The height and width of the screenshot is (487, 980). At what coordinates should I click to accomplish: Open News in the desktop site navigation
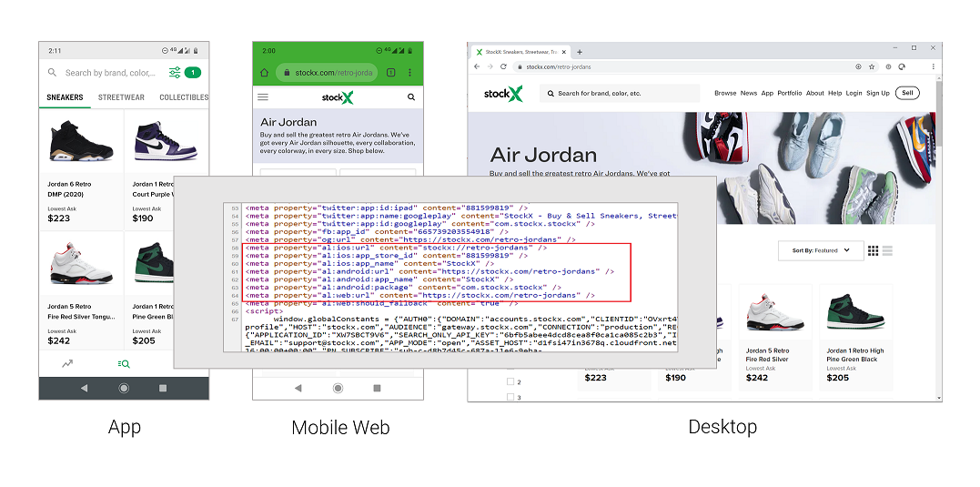(749, 93)
